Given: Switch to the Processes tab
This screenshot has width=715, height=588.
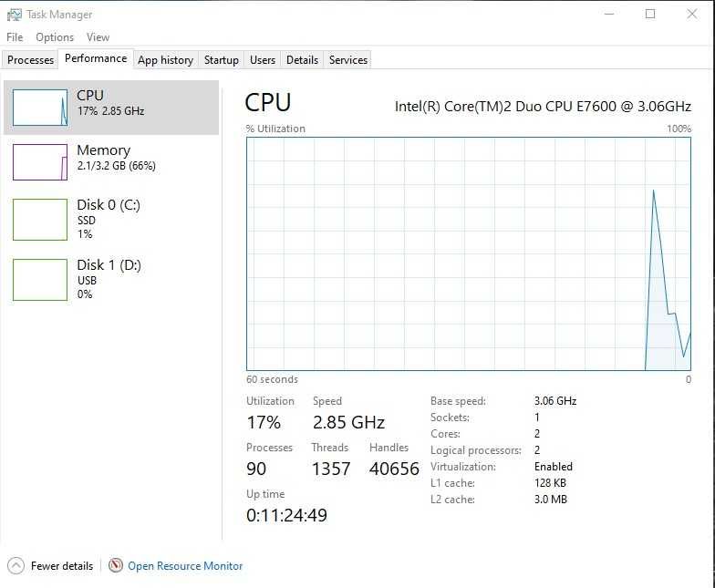Looking at the screenshot, I should point(30,60).
